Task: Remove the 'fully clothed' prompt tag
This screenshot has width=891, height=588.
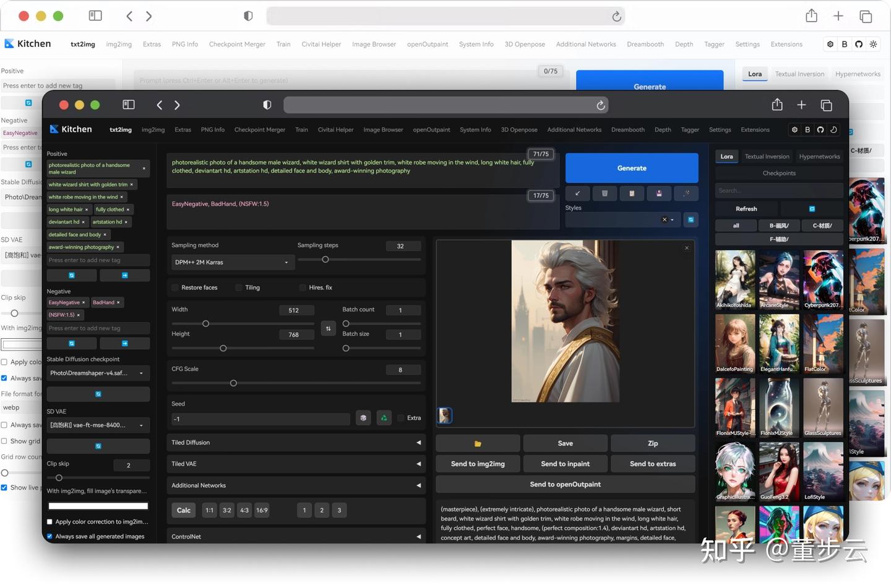Action: [x=128, y=210]
